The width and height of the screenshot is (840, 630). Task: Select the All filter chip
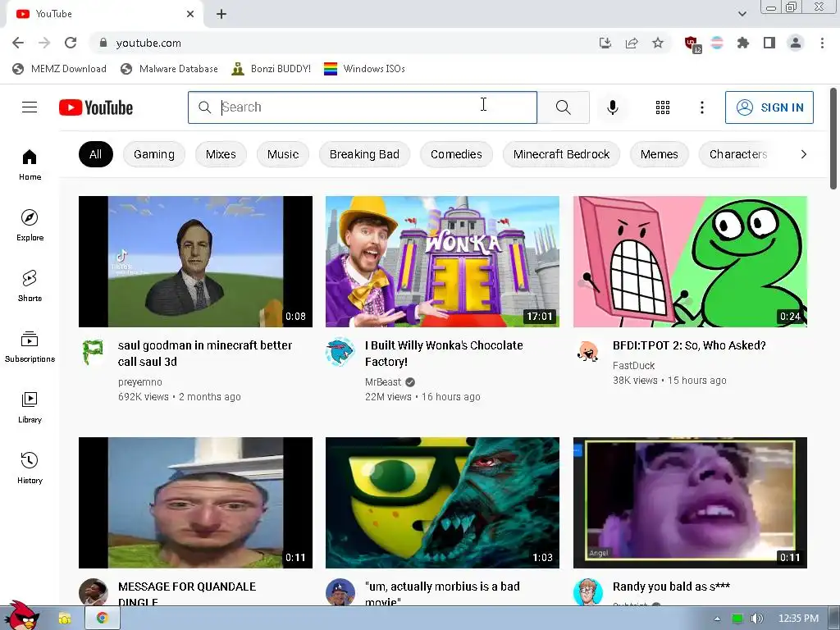[95, 154]
